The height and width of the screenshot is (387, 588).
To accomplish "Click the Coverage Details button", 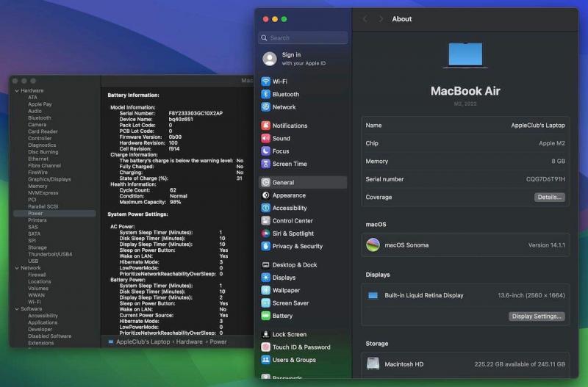I will tap(549, 197).
